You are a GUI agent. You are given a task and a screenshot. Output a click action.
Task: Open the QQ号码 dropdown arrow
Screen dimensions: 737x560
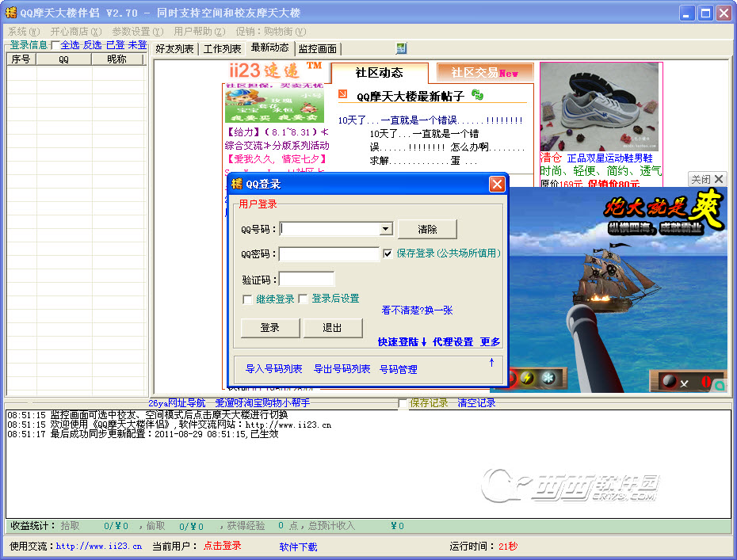[x=386, y=230]
